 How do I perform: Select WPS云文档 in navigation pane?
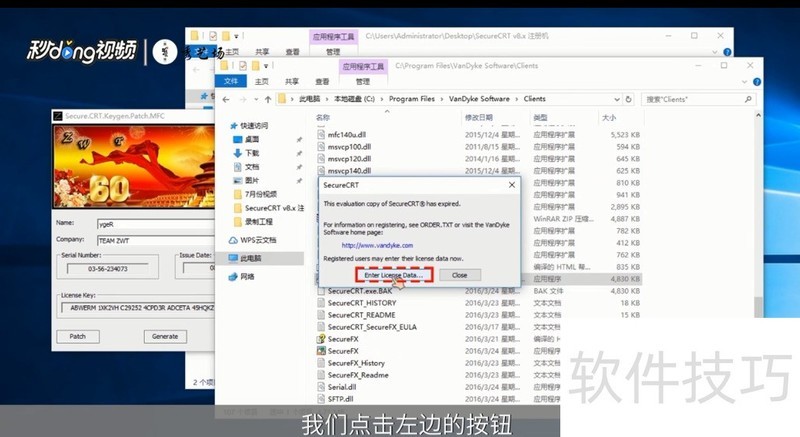click(258, 240)
